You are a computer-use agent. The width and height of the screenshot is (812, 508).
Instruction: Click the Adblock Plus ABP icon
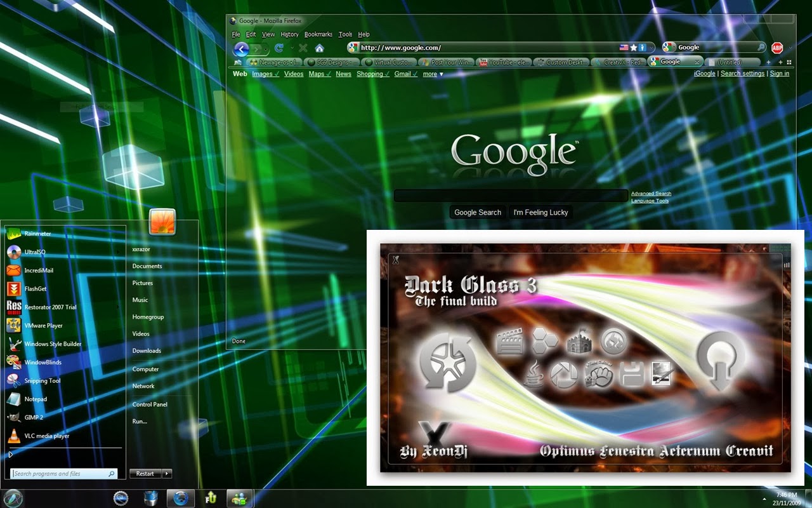click(x=777, y=48)
